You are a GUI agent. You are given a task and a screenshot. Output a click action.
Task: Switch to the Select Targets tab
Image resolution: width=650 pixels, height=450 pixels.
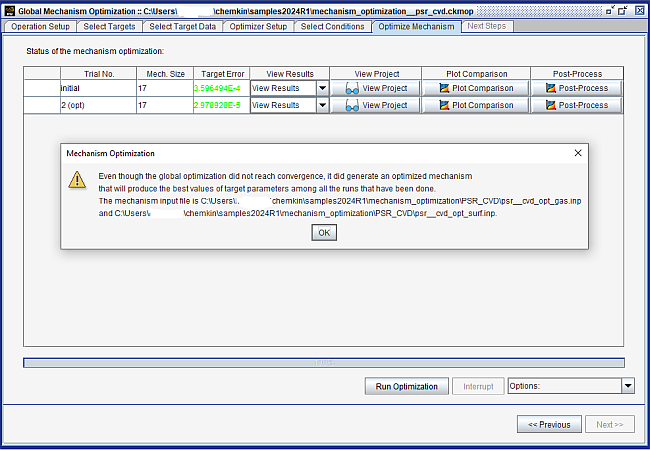109,27
